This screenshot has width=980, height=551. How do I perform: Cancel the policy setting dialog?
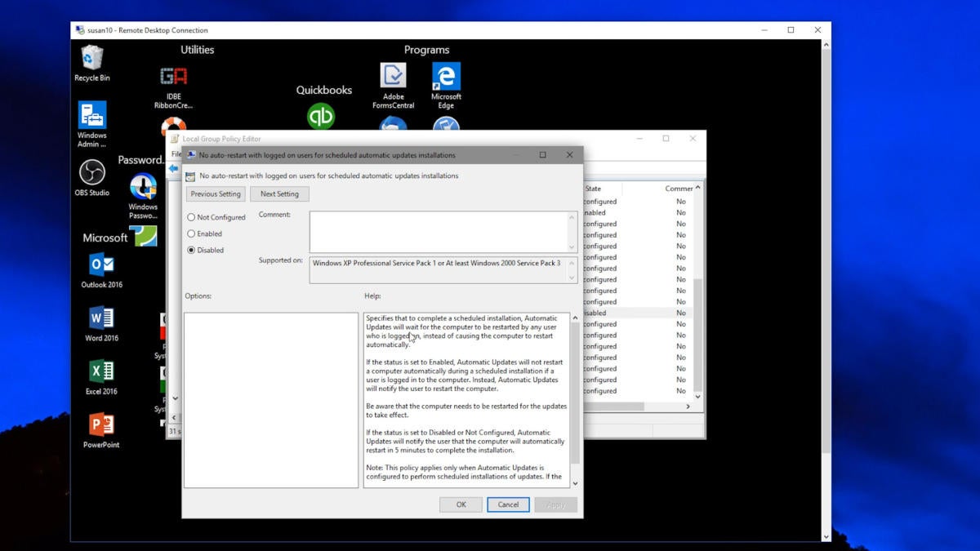[508, 504]
